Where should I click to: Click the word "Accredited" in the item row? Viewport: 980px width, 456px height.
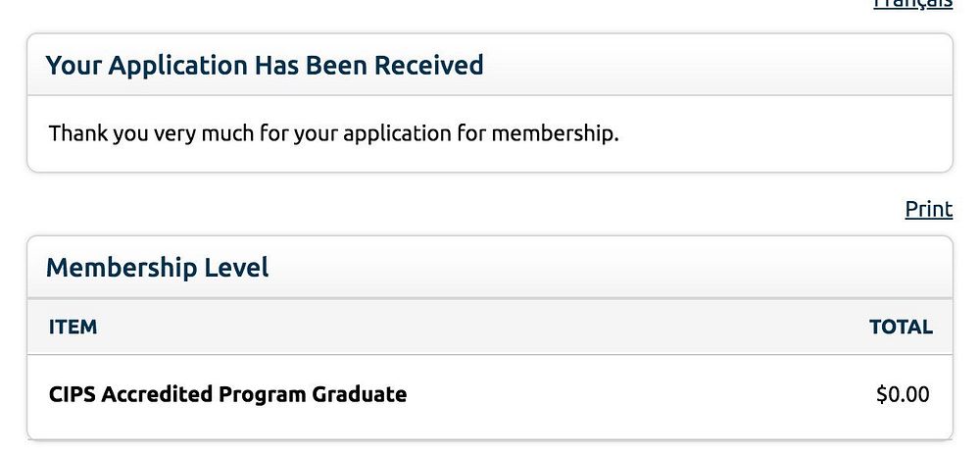tap(157, 394)
